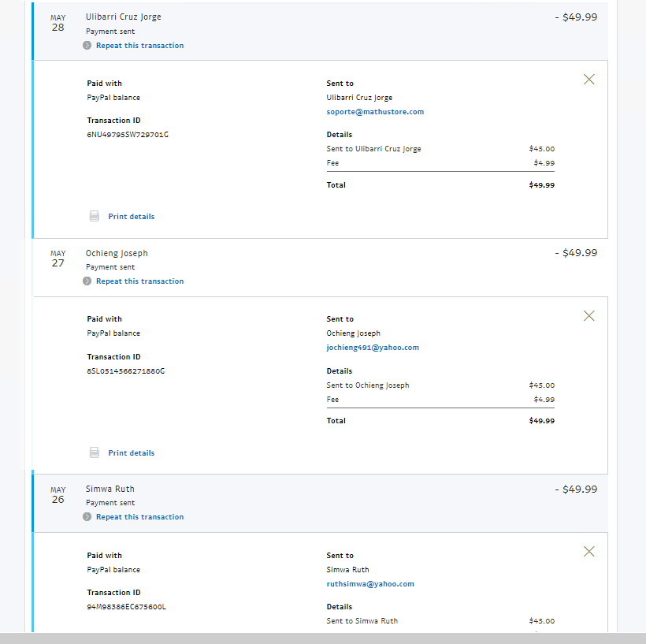Viewport: 646px width, 644px height.
Task: Repeat this transaction for Ochieng Joseph
Action: click(139, 281)
